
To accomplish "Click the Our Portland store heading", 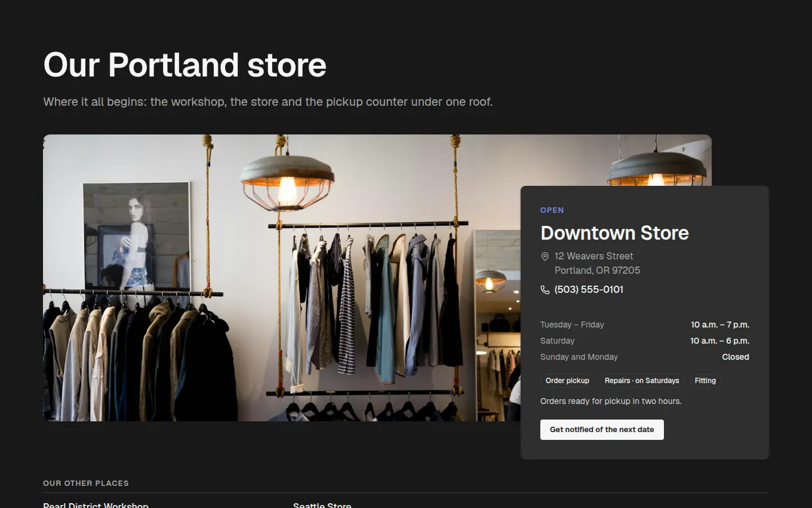I will coord(185,65).
